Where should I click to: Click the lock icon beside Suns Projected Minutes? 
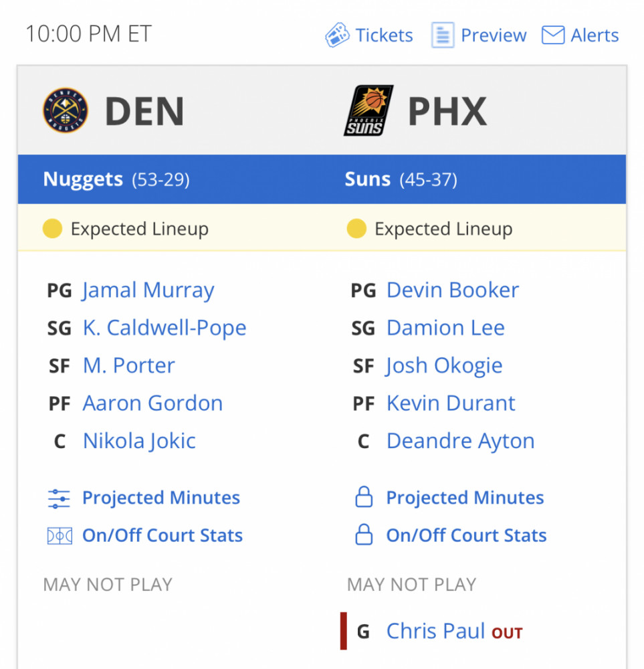pos(364,498)
